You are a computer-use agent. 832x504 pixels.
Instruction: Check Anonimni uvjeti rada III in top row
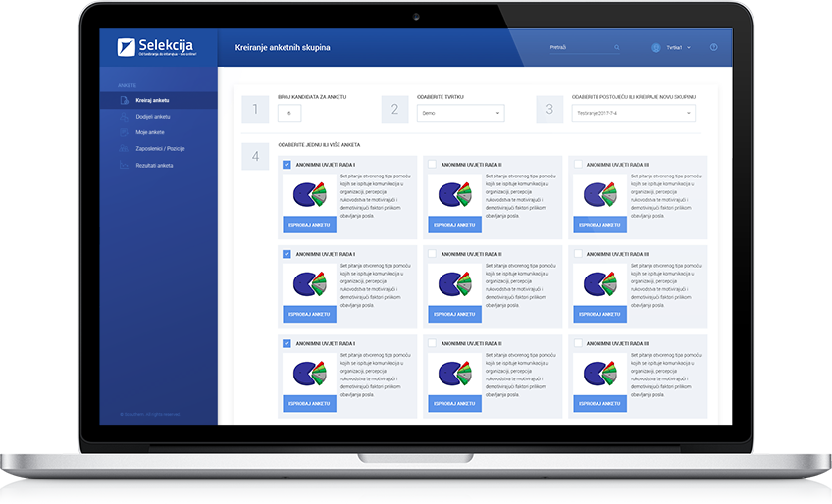(x=577, y=165)
